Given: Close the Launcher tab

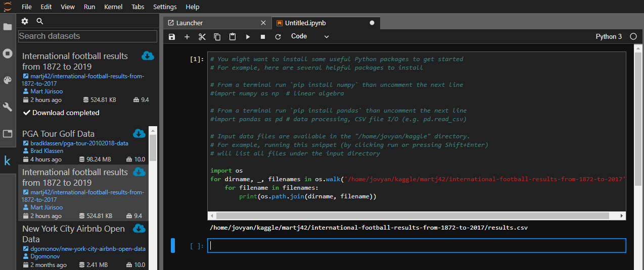Looking at the screenshot, I should [263, 23].
